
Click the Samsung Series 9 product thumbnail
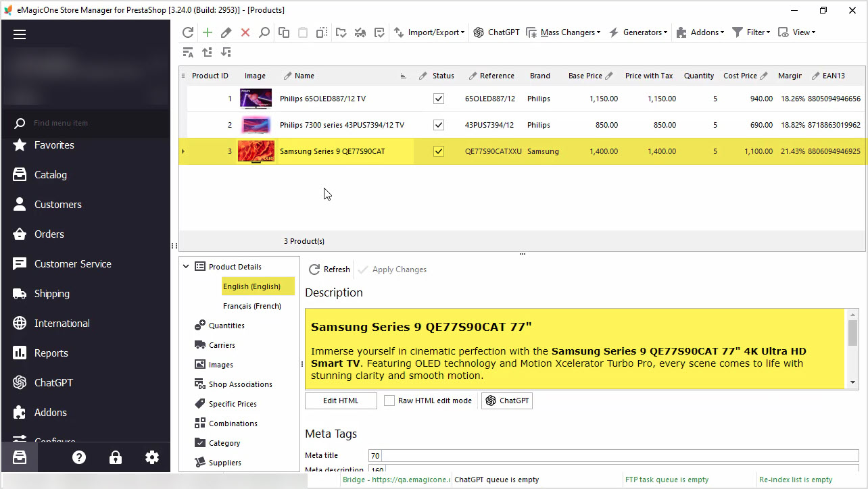point(256,151)
